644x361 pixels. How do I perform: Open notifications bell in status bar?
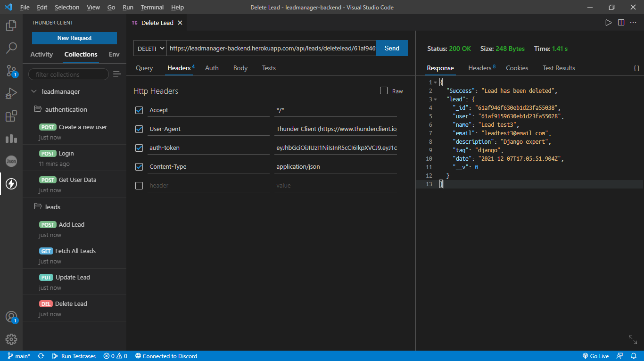[634, 356]
